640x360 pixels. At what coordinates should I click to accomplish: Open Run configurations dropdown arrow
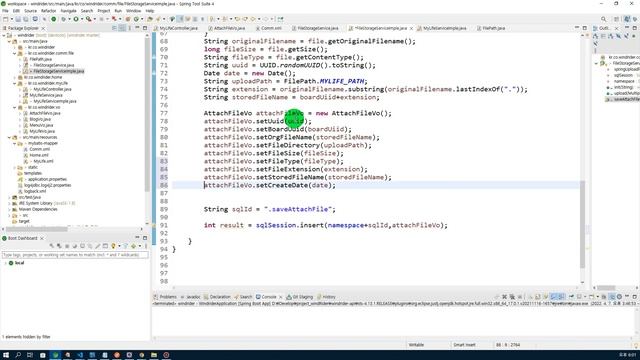click(81, 19)
